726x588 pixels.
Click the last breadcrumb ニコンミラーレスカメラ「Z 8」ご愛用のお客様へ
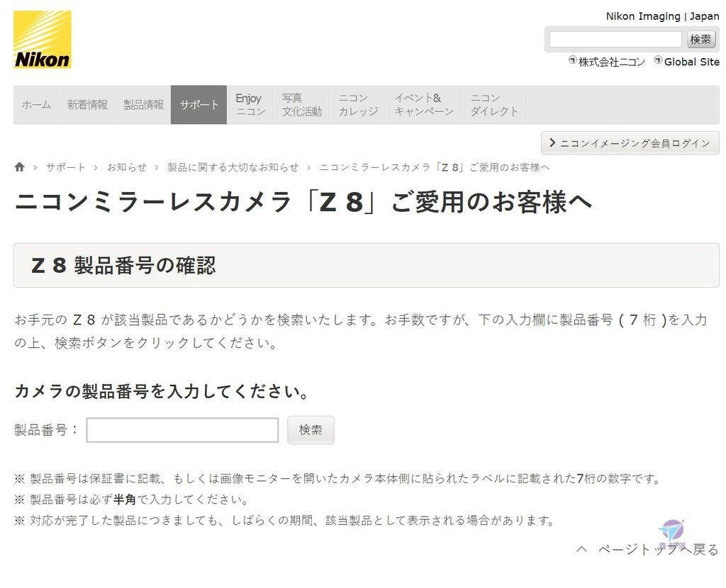click(435, 167)
